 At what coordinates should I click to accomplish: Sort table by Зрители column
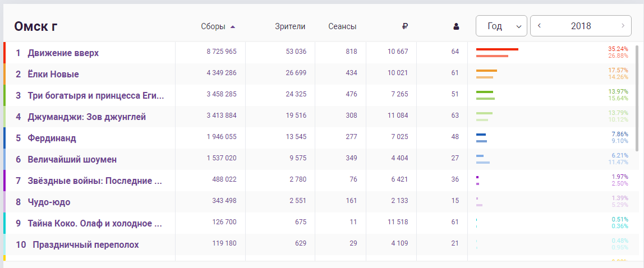[x=290, y=27]
